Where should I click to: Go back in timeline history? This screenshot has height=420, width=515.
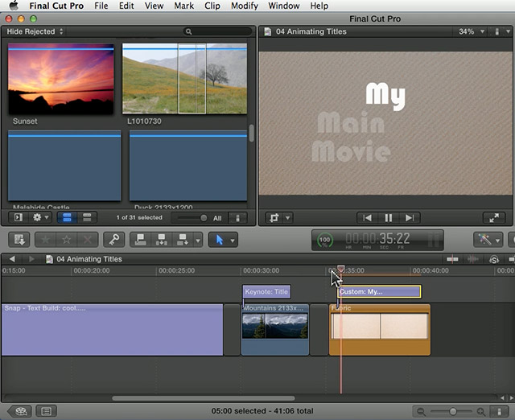(x=12, y=259)
